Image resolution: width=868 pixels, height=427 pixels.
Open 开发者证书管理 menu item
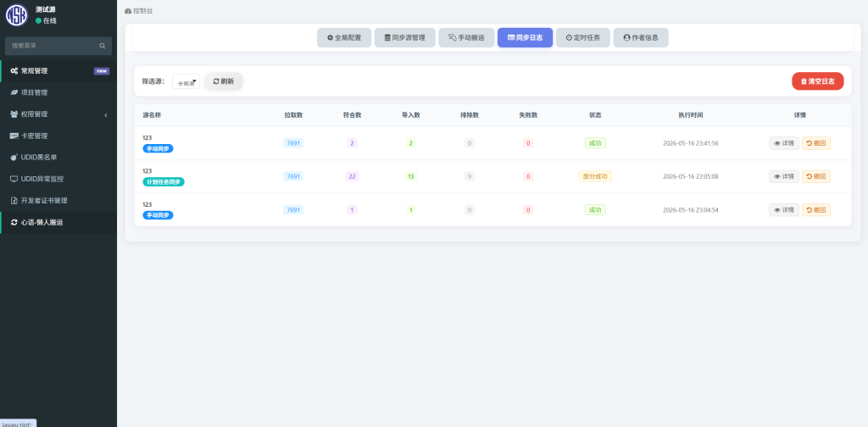[x=58, y=200]
